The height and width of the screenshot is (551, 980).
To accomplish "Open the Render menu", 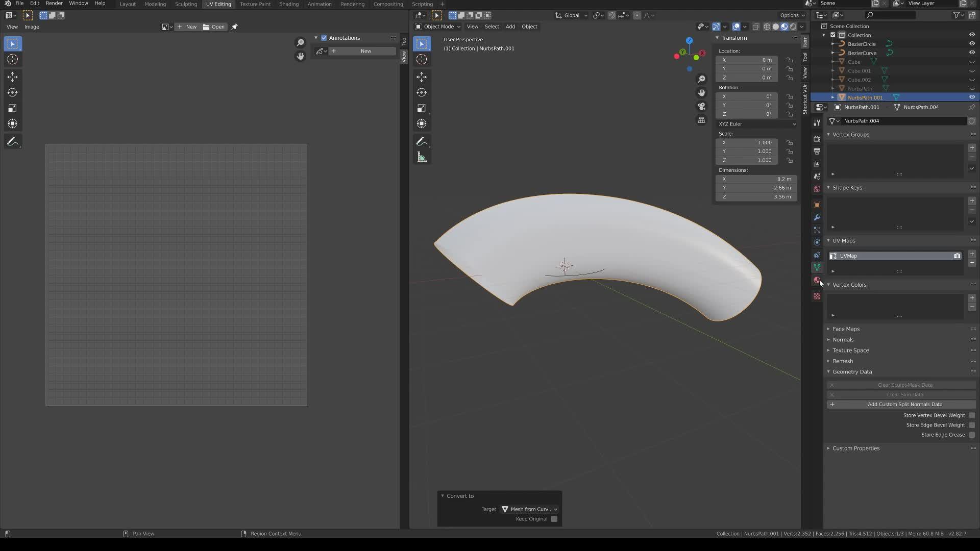I will click(54, 4).
